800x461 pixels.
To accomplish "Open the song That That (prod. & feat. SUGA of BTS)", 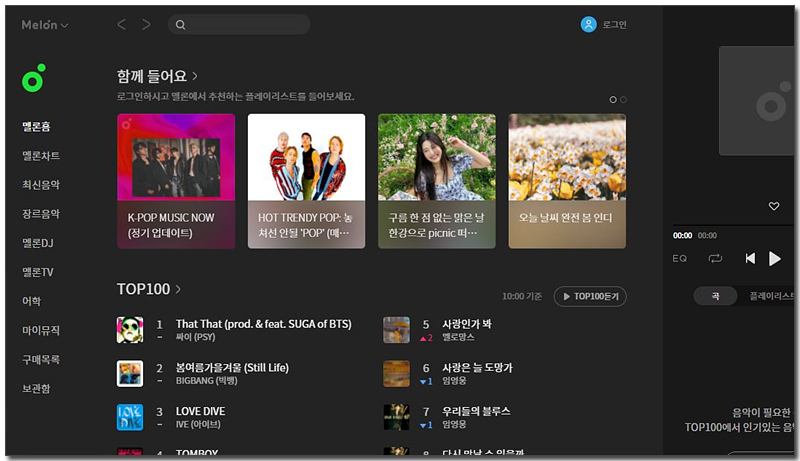I will click(263, 324).
